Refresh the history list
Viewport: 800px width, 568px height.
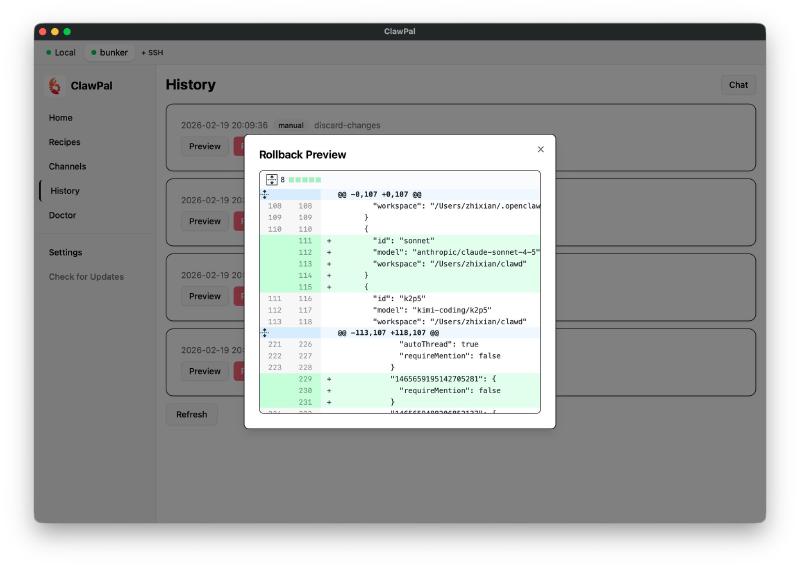click(191, 415)
